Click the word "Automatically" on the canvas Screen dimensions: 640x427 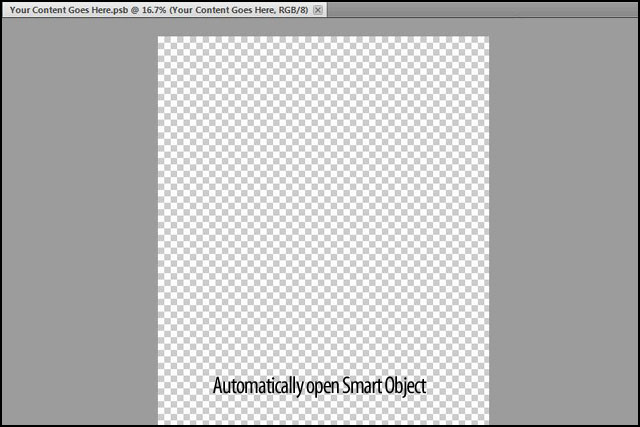[x=255, y=386]
